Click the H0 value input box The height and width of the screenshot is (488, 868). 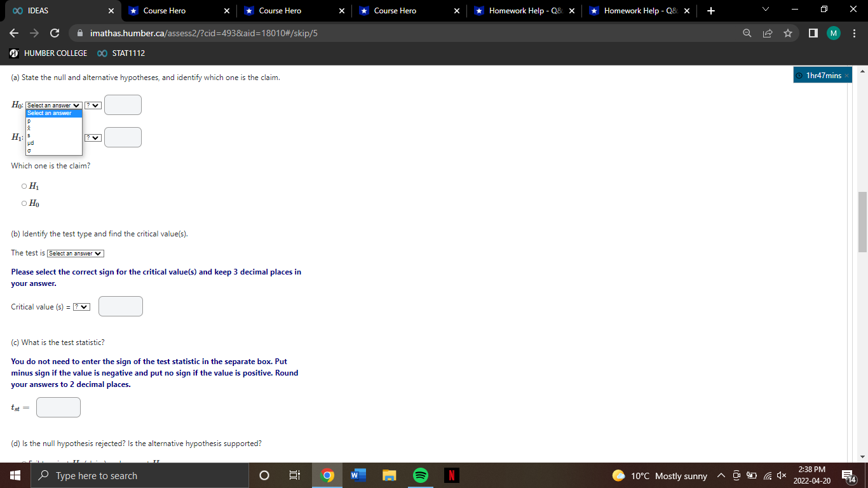pos(123,105)
